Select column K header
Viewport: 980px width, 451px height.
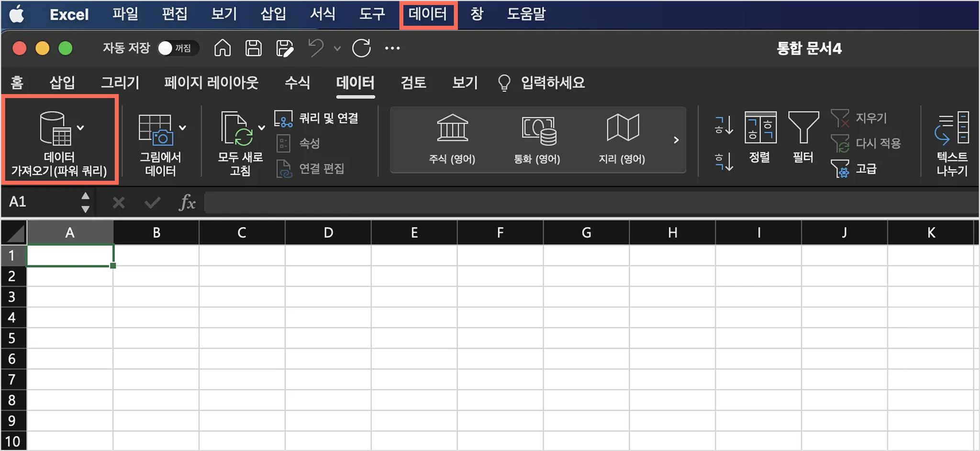(931, 233)
